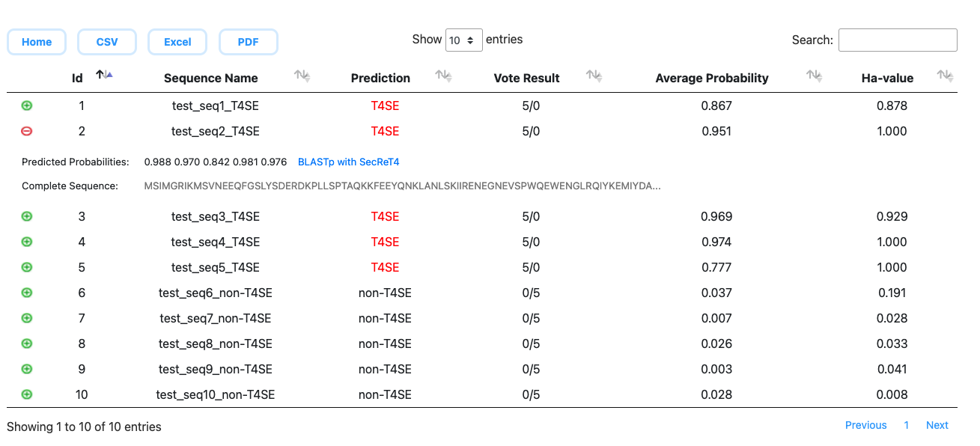This screenshot has height=446, width=980.
Task: Click green plus icon for test_seq8_non-T4SE
Action: (x=27, y=343)
